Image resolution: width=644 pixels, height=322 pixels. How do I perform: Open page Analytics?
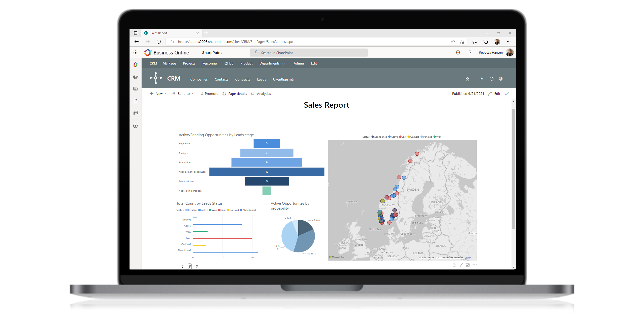click(261, 94)
